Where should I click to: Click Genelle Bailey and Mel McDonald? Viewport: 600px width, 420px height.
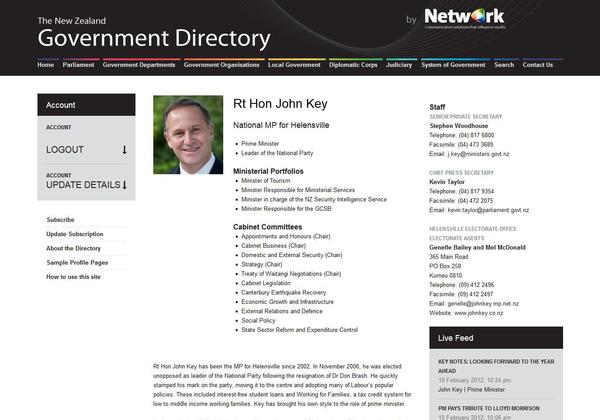[x=478, y=247]
